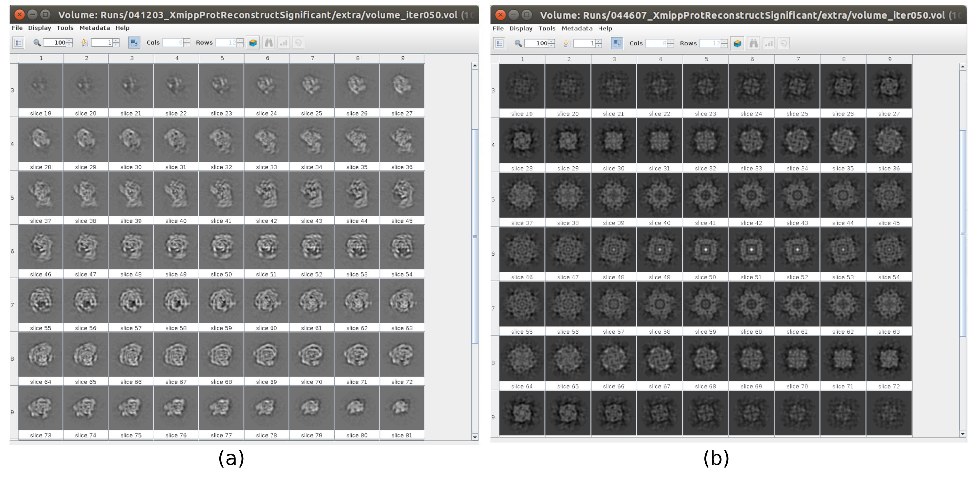Click column header 5 in the 044607 window
The height and width of the screenshot is (479, 980).
706,59
